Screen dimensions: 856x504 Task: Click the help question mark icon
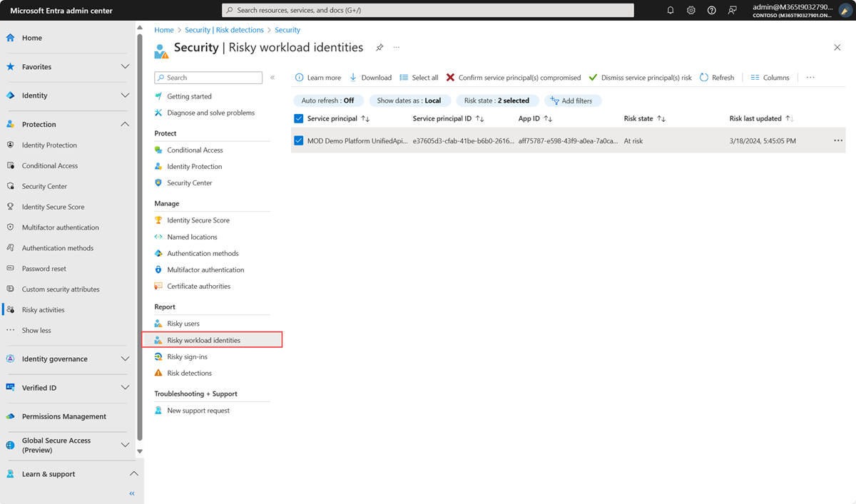click(712, 11)
